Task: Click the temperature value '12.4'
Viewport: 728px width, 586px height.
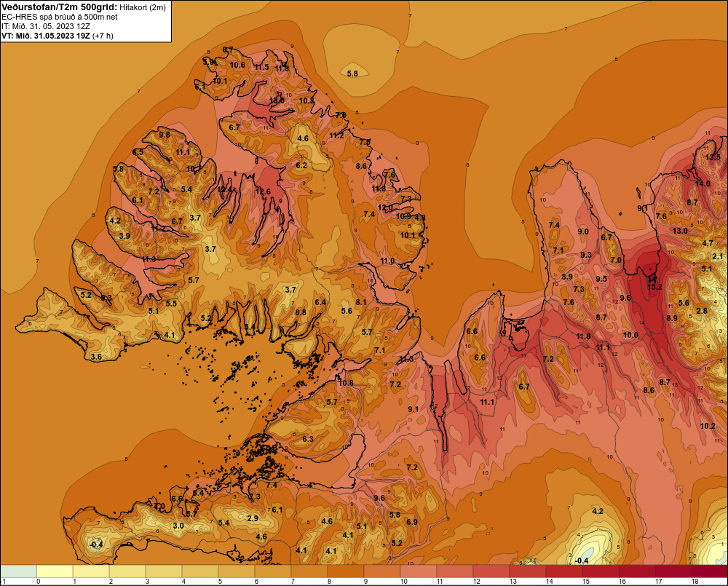Action: pos(223,189)
